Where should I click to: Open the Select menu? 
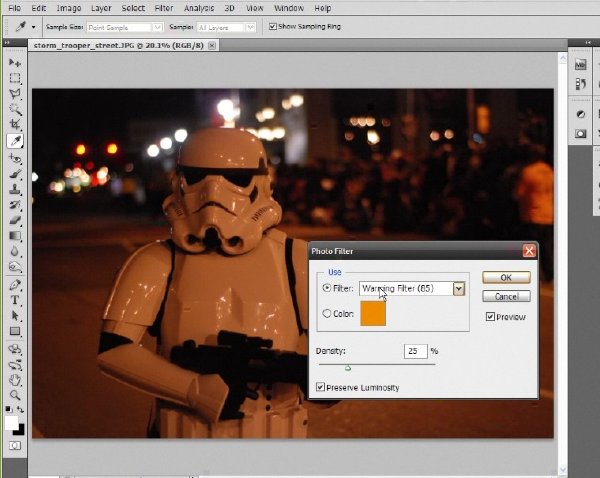pos(133,8)
